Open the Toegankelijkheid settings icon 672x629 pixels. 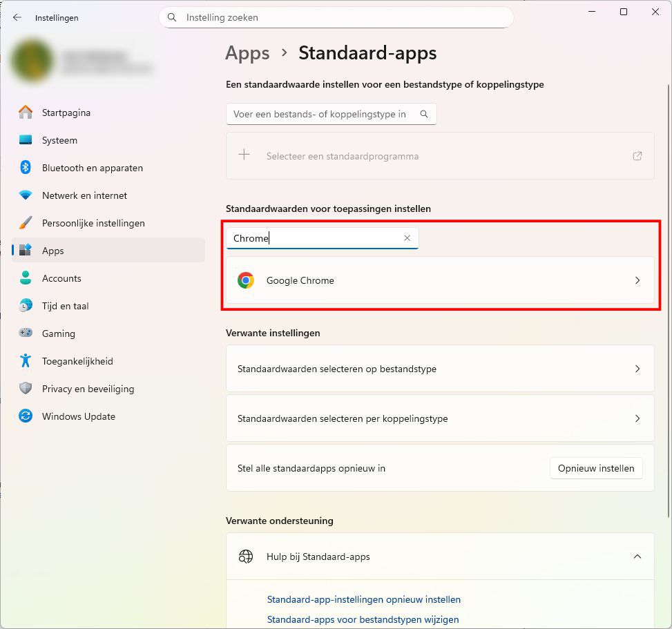(x=26, y=361)
